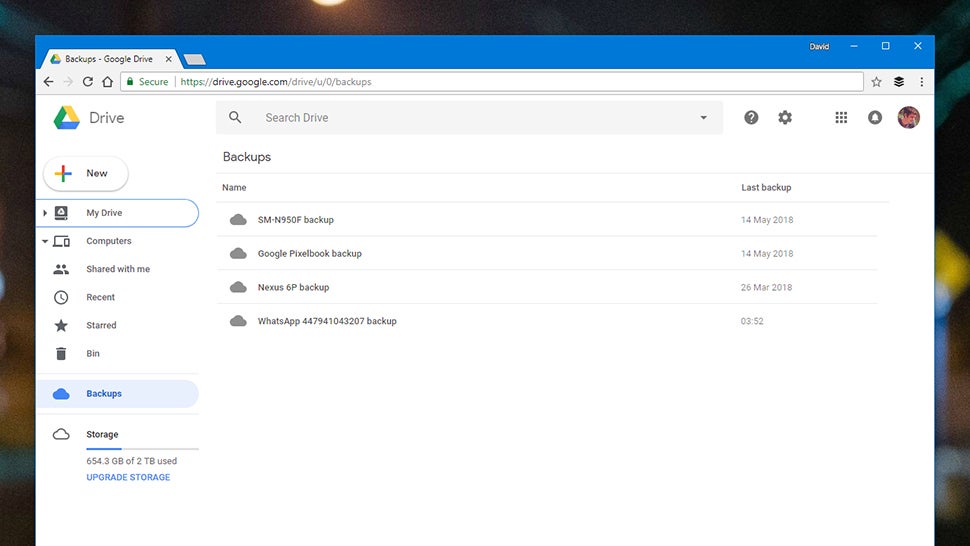Click the Search Drive input field
970x546 pixels.
470,117
